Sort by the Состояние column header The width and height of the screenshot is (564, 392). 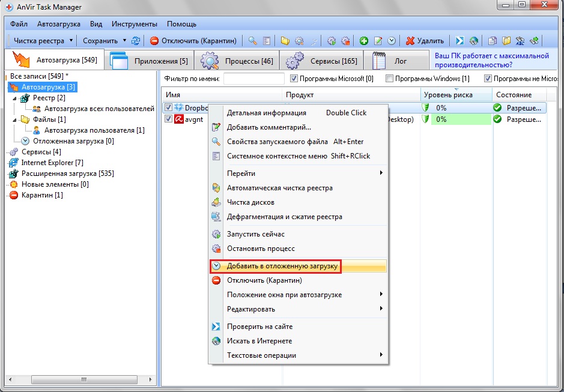click(x=520, y=95)
